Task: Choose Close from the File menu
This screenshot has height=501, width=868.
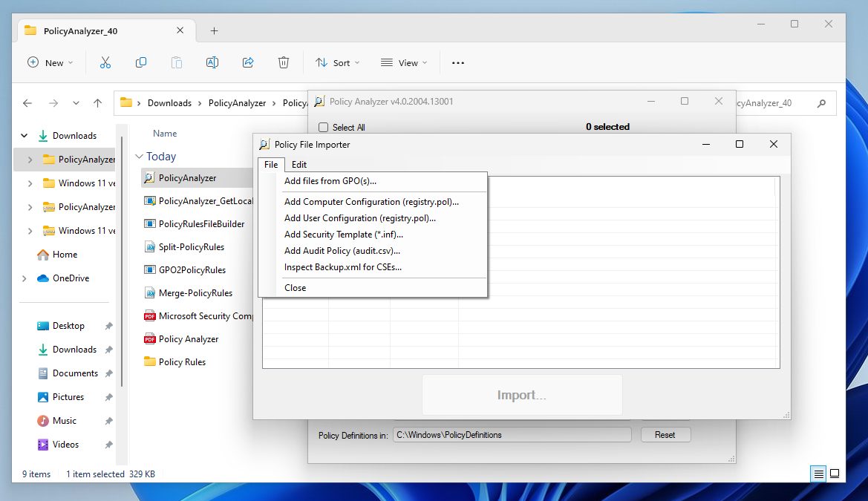Action: (x=295, y=288)
